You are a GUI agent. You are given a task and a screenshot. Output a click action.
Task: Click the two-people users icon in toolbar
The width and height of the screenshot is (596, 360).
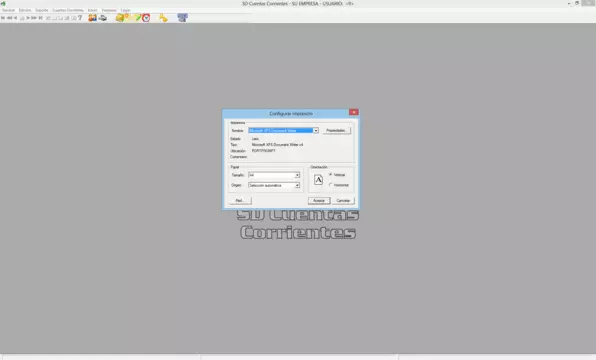(x=92, y=18)
